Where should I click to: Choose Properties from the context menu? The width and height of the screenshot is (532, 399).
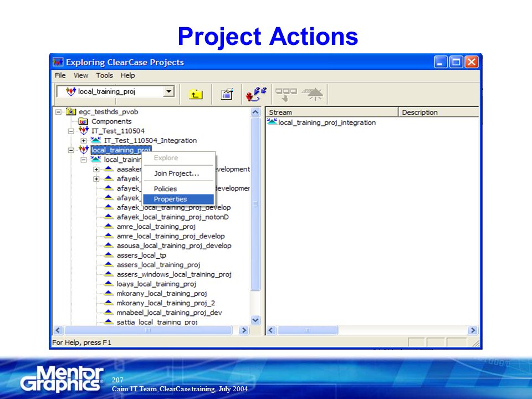click(x=179, y=199)
